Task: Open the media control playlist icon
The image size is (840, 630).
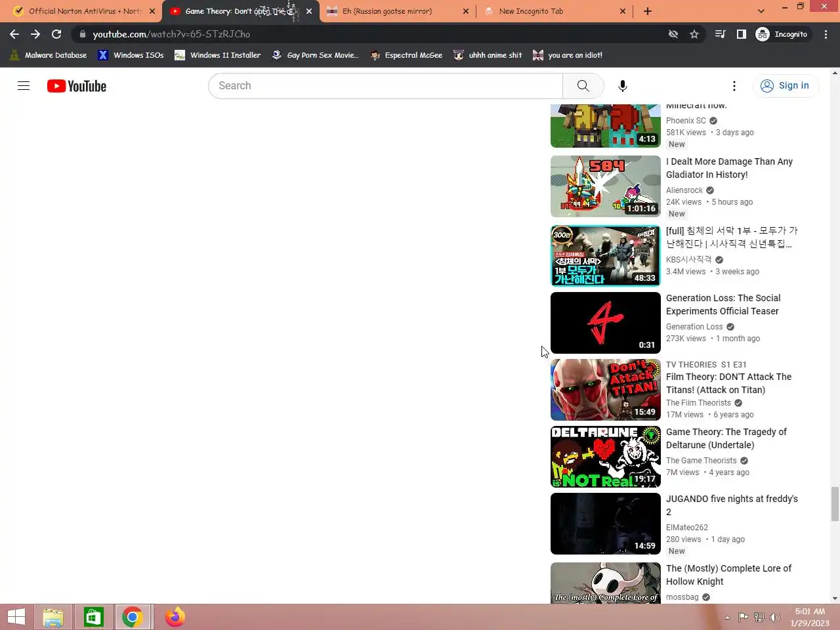Action: click(720, 34)
